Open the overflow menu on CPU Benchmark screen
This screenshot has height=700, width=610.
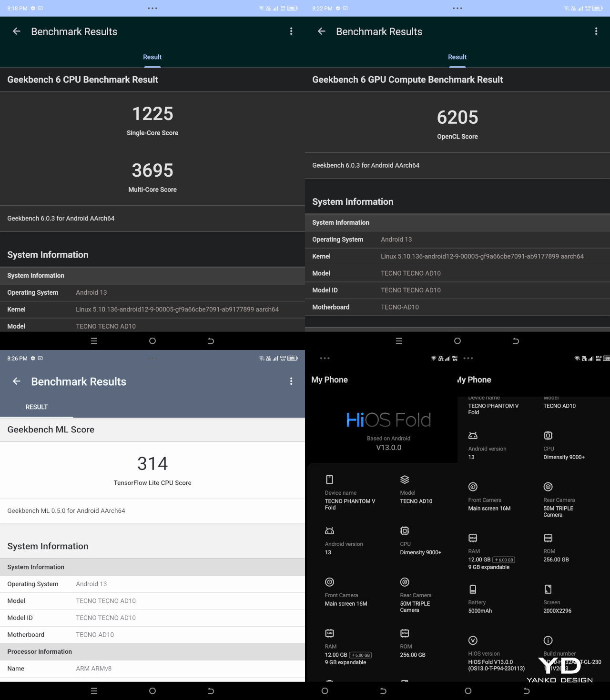tap(291, 31)
